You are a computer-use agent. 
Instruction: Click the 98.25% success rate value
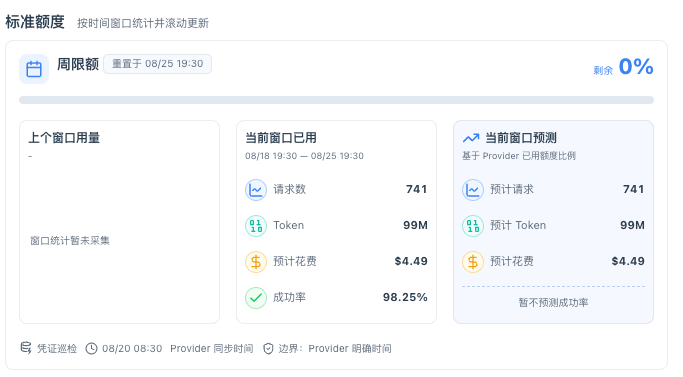click(405, 297)
